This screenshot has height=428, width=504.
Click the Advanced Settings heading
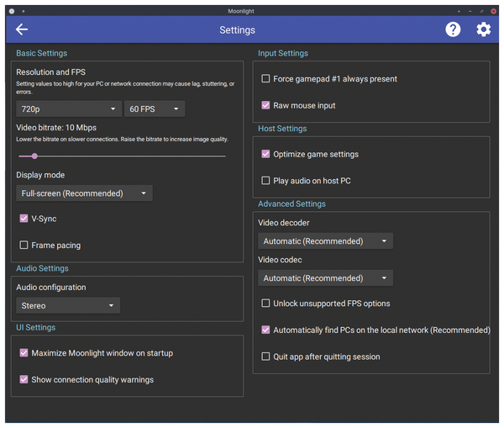click(x=291, y=203)
